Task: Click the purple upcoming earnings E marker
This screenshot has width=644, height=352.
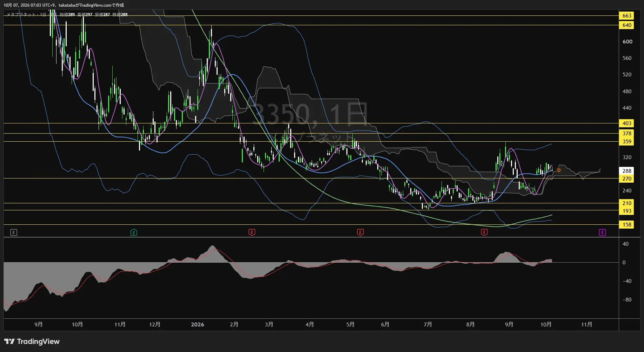Action: [x=603, y=232]
